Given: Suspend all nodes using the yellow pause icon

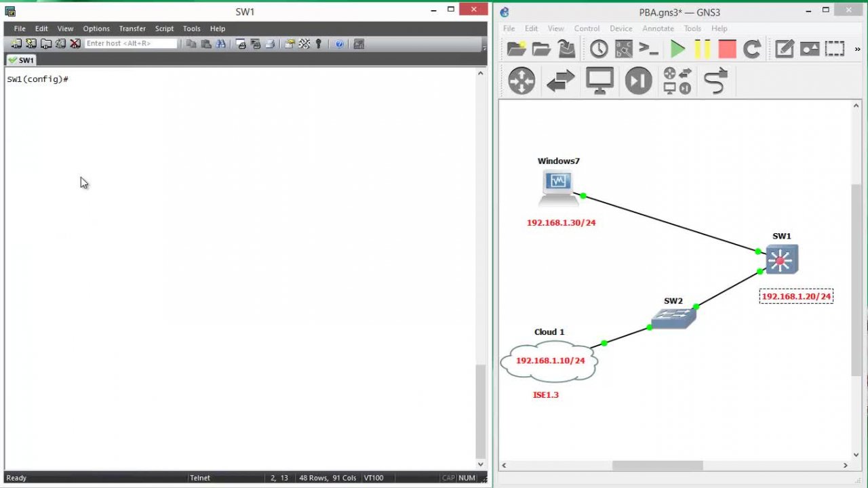Looking at the screenshot, I should pyautogui.click(x=703, y=49).
